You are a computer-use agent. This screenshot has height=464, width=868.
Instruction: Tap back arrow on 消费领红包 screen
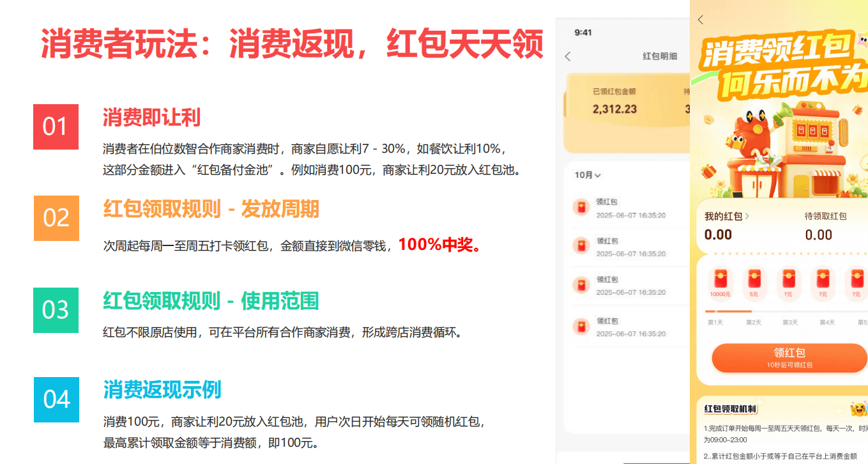(x=701, y=20)
